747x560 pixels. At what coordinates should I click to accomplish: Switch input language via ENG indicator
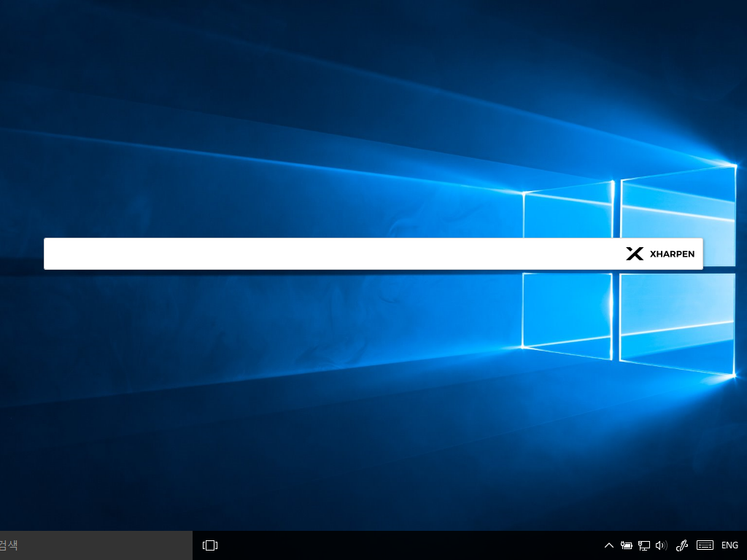pos(729,545)
